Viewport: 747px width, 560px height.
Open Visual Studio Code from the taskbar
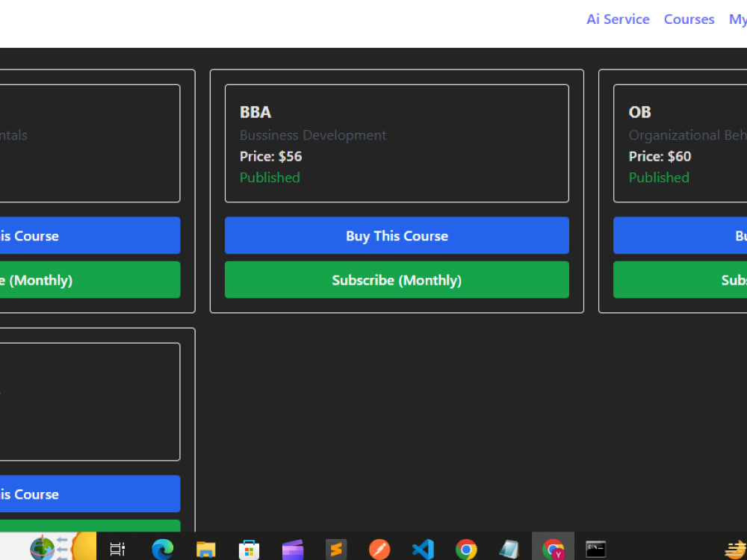(423, 549)
